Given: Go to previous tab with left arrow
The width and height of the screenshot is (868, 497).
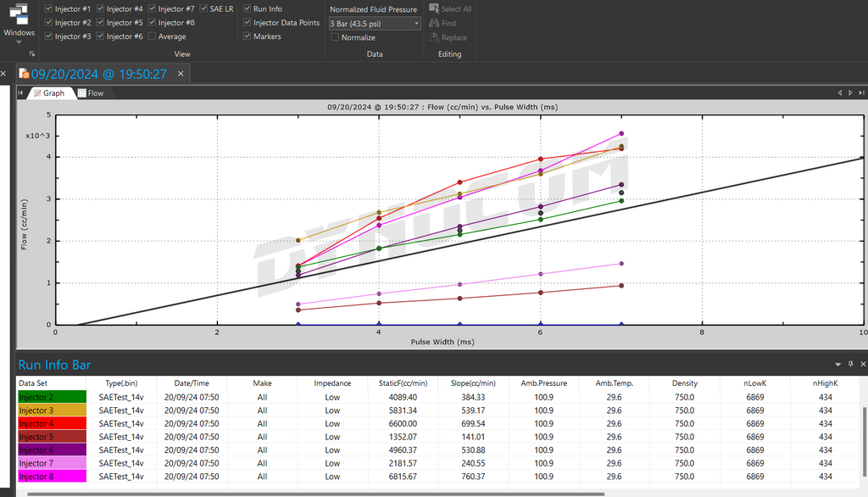Looking at the screenshot, I should 840,93.
